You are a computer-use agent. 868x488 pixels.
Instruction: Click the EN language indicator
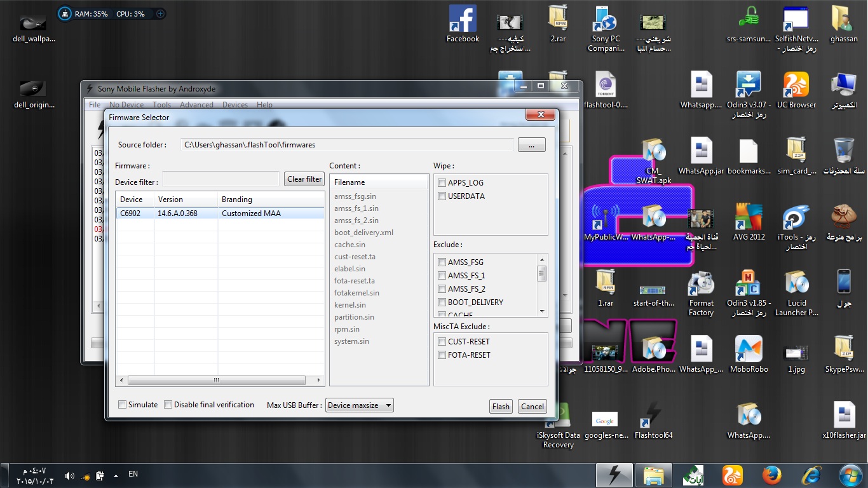coord(133,474)
